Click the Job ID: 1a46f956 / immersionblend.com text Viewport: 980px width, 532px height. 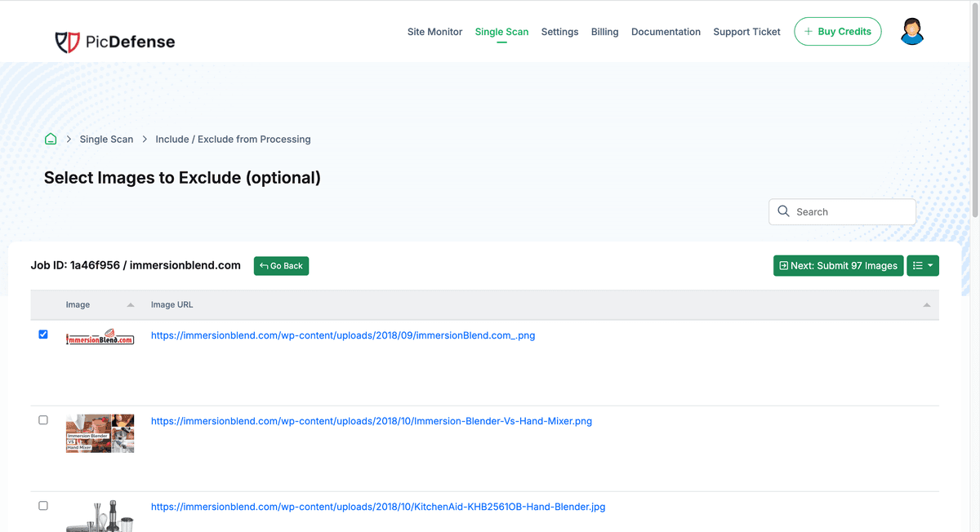click(136, 265)
